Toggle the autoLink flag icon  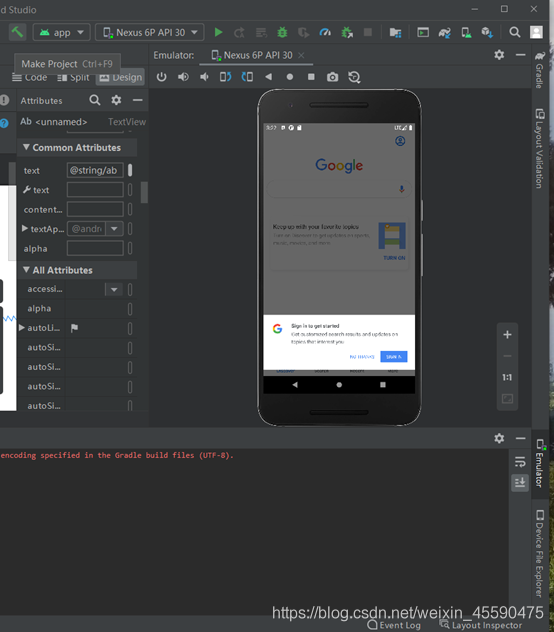click(74, 328)
